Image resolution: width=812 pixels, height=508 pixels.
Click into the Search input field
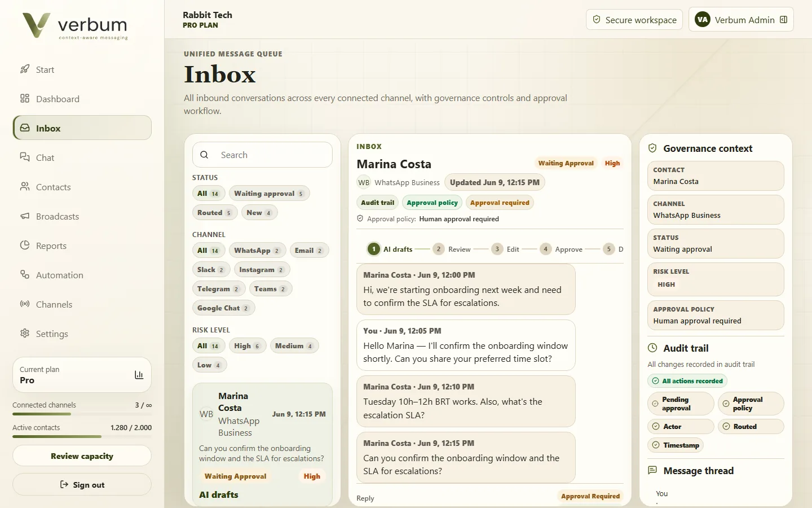pos(262,155)
